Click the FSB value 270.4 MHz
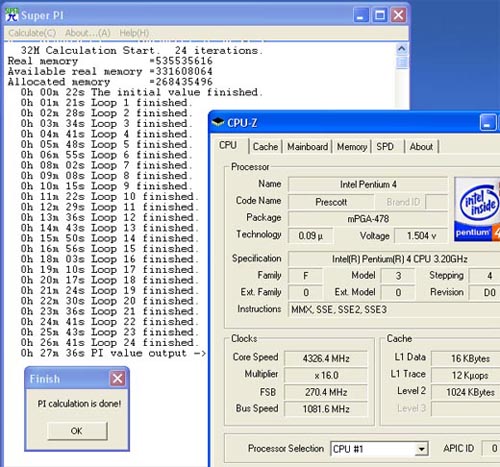The height and width of the screenshot is (467, 500). 326,392
